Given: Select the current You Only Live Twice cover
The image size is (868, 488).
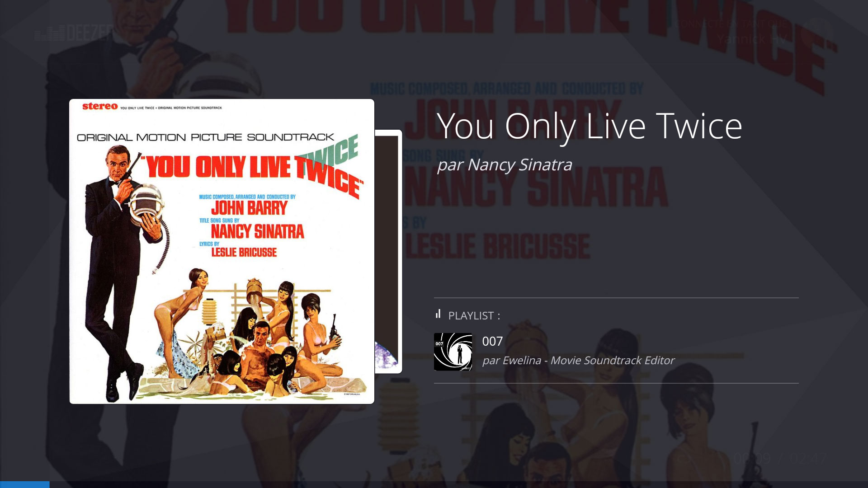Looking at the screenshot, I should pyautogui.click(x=222, y=251).
